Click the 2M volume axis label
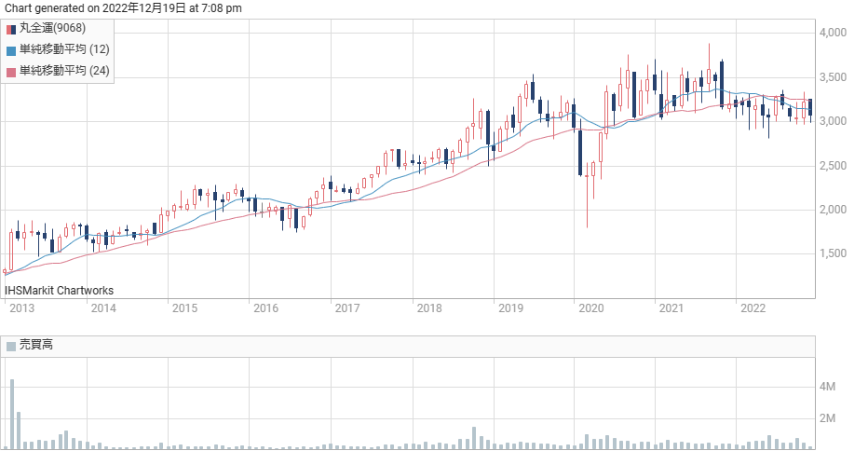 pyautogui.click(x=828, y=418)
